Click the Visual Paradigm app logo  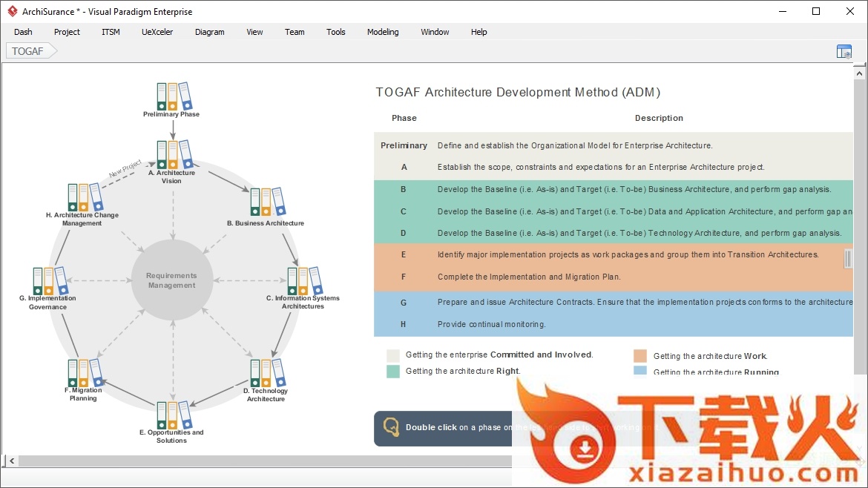click(x=12, y=11)
